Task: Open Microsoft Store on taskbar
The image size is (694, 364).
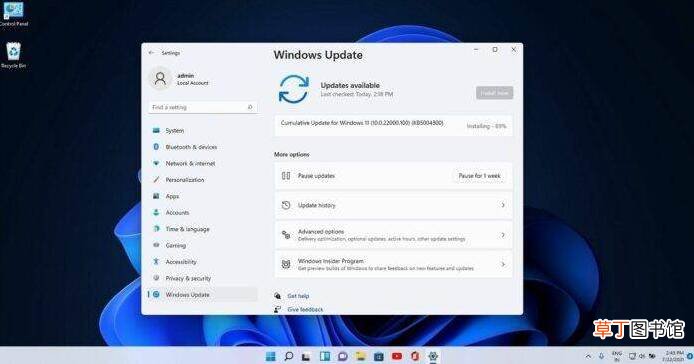Action: [379, 356]
